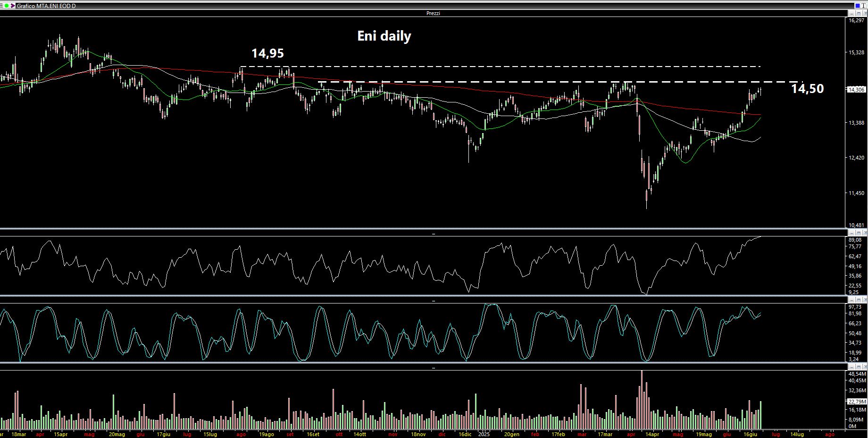Click the 16dic date on time axis
The width and height of the screenshot is (868, 438).
pos(465,434)
